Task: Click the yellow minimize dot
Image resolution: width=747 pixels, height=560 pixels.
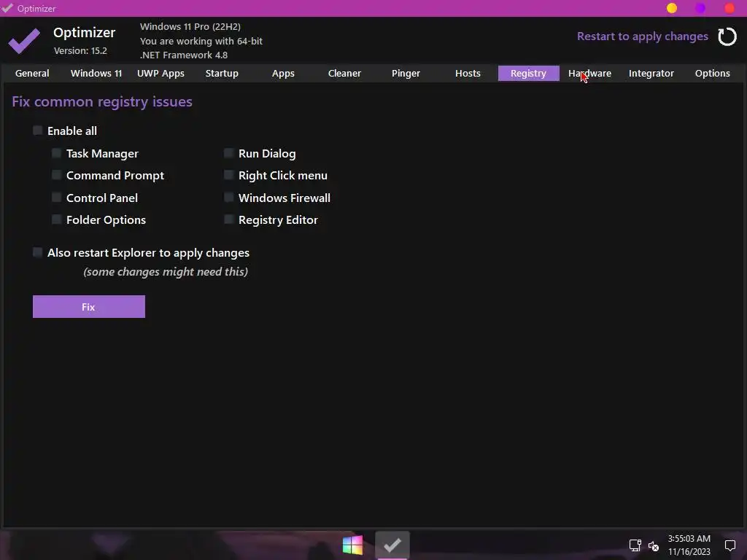Action: tap(672, 8)
